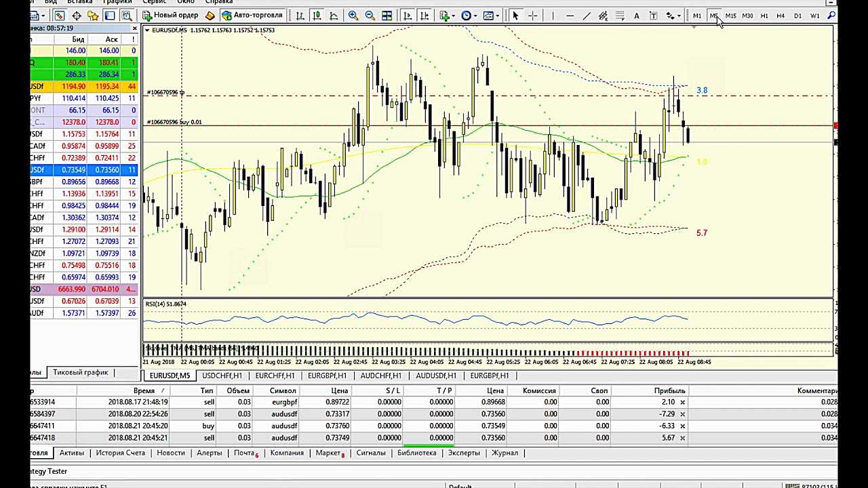Select the arrow cursor tool

click(515, 16)
